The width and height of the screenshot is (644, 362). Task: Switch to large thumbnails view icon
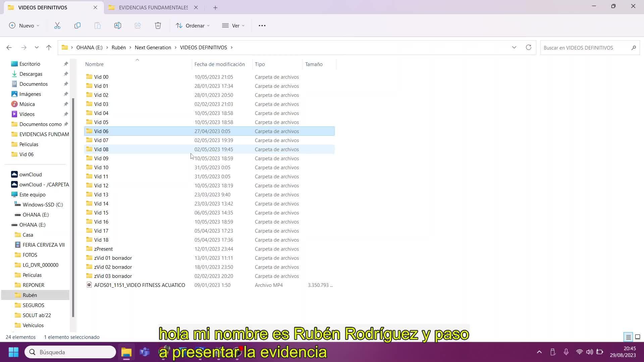638,337
